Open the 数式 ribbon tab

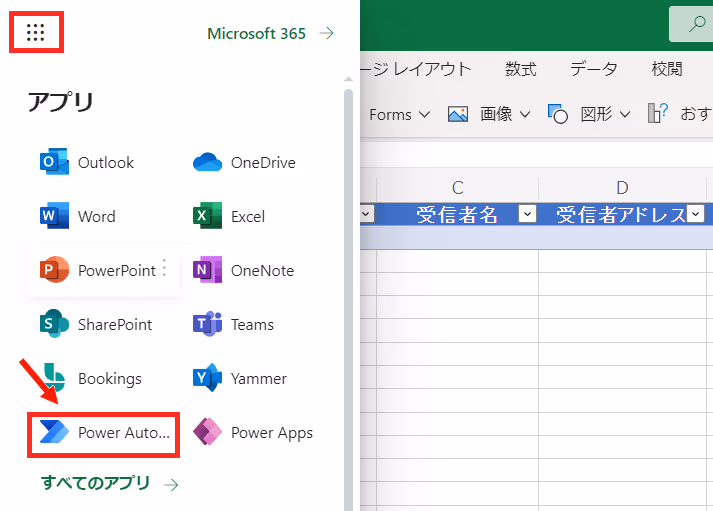click(x=521, y=69)
